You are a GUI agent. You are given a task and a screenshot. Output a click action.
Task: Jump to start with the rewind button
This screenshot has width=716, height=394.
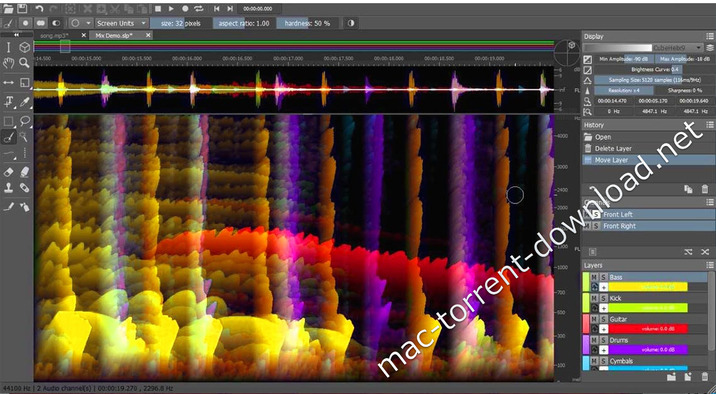(217, 8)
